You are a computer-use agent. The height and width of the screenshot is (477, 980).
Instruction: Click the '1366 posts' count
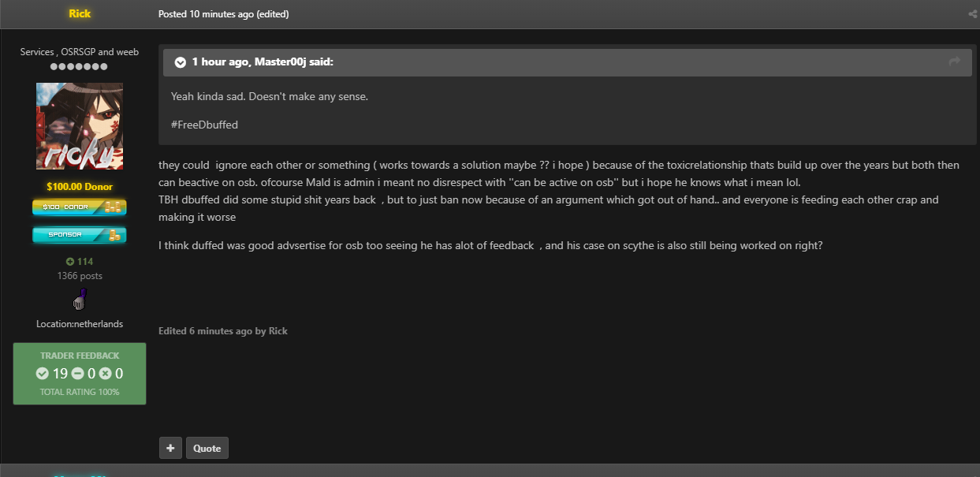pyautogui.click(x=80, y=276)
